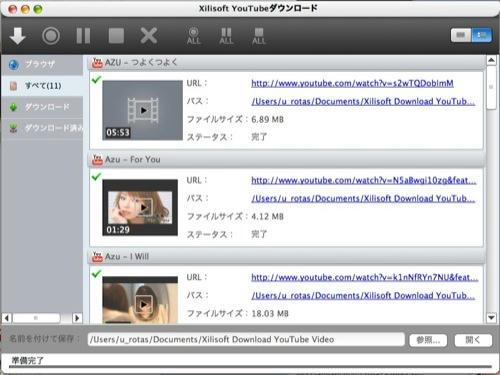This screenshot has width=500, height=375.
Task: Click the pause ALL toolbar icon
Action: 226,36
